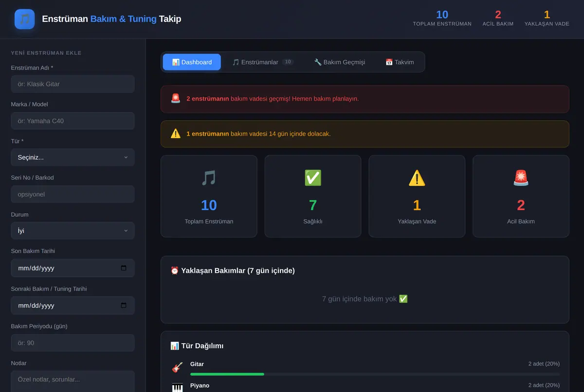Select the Dashboard tab
The height and width of the screenshot is (392, 584).
pos(192,62)
